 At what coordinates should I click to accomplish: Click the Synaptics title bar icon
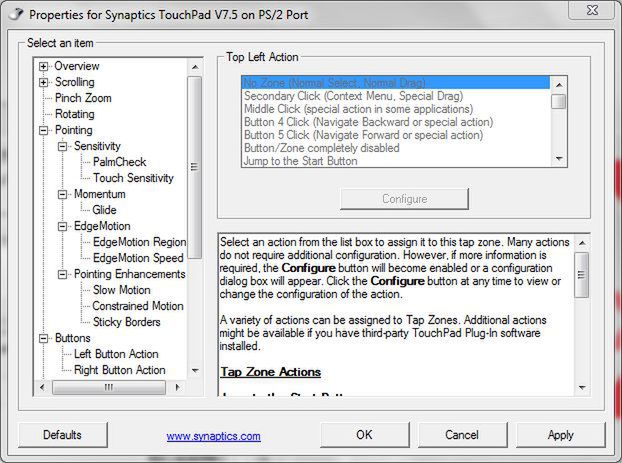coord(16,15)
